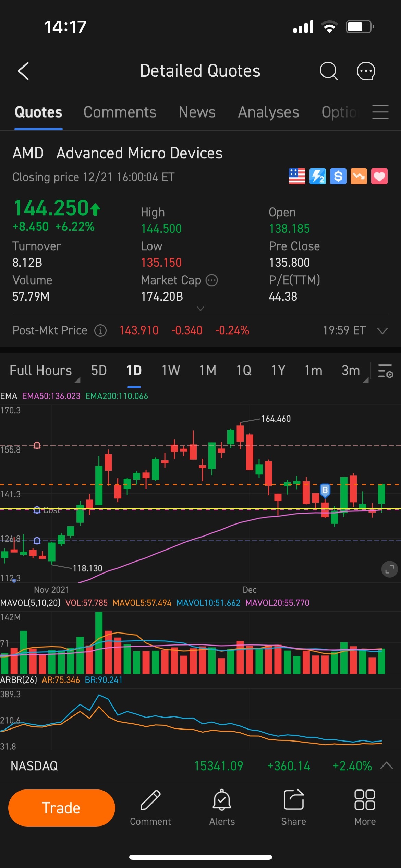This screenshot has height=868, width=401.
Task: Tap the Open price 138.185
Action: click(290, 229)
